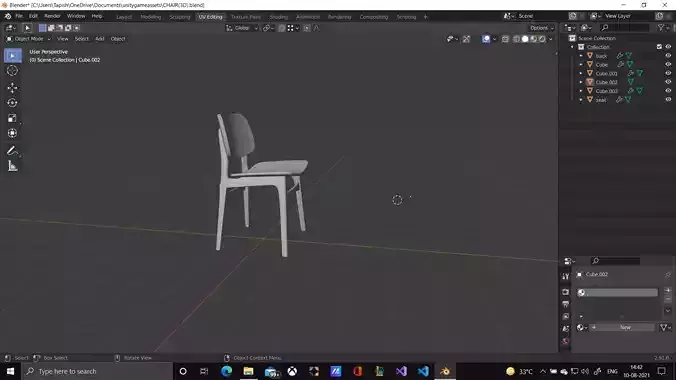Switch viewport to Solid shading

pyautogui.click(x=525, y=39)
